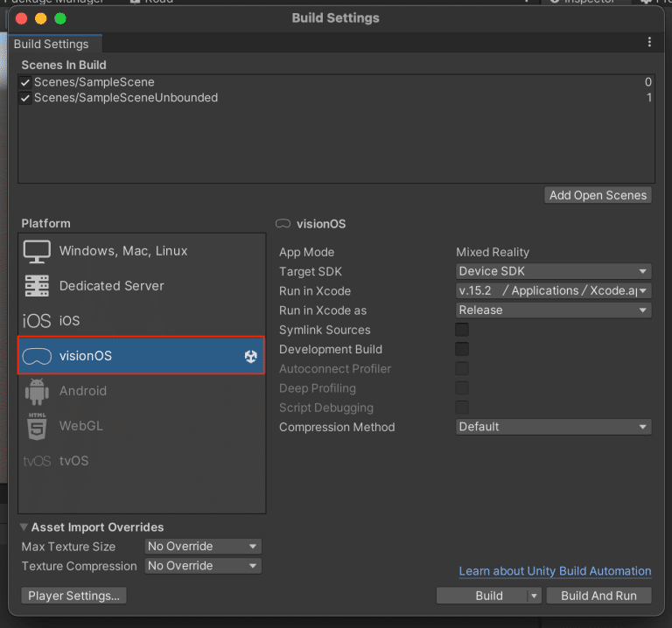Click the Platform heading
The image size is (672, 628).
coord(45,224)
